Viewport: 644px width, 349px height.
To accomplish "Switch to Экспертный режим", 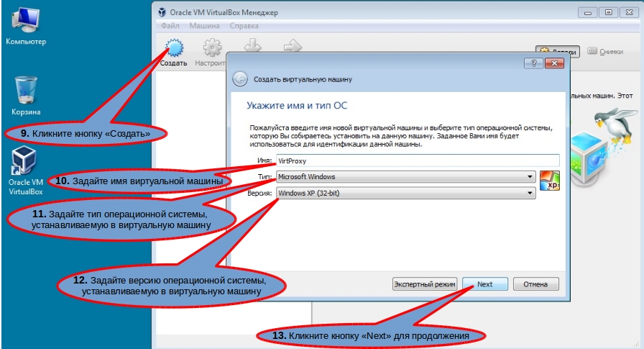I will click(x=425, y=284).
